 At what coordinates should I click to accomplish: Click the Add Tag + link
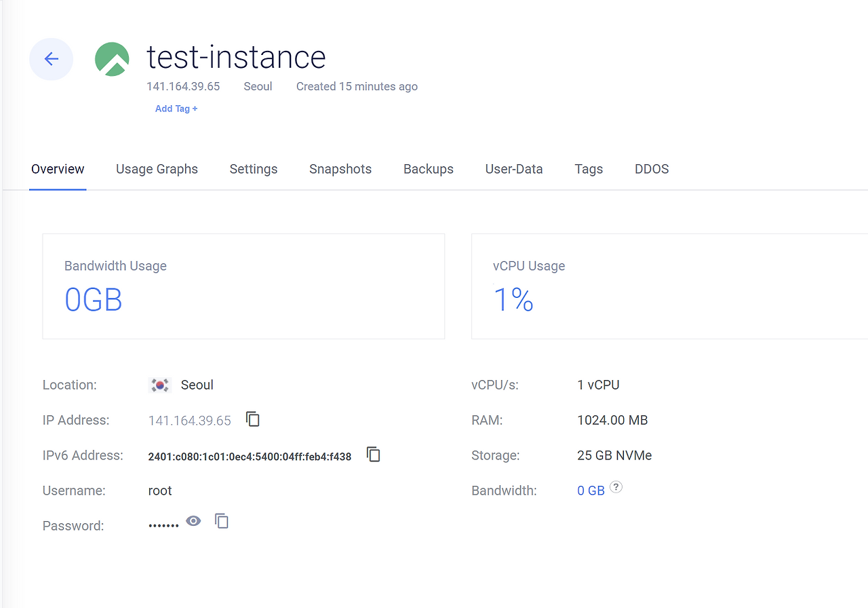click(176, 109)
